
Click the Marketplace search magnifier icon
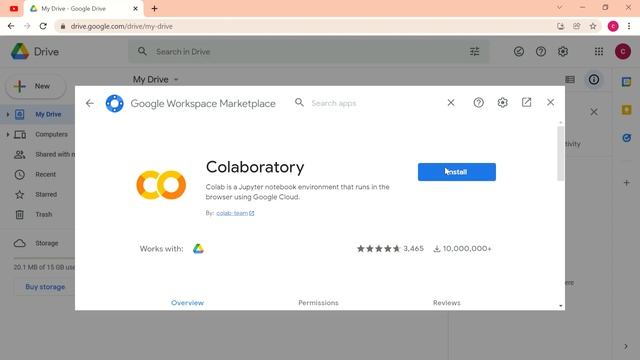[299, 102]
